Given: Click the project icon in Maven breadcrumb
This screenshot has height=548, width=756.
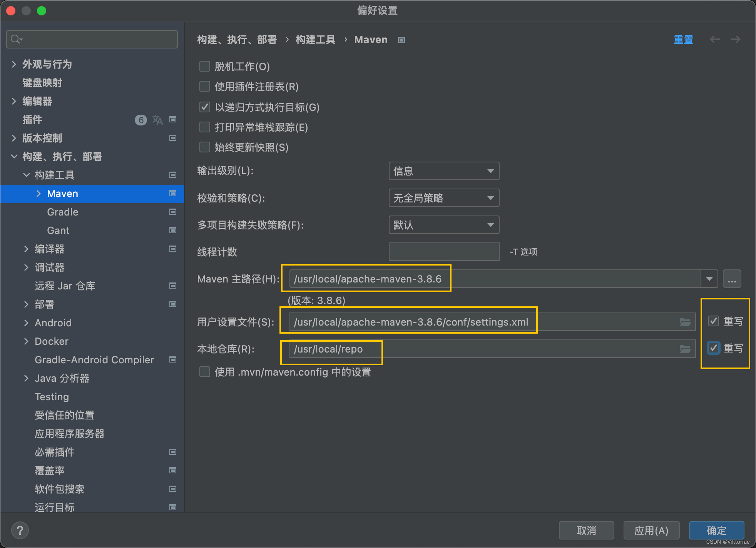Looking at the screenshot, I should [401, 40].
